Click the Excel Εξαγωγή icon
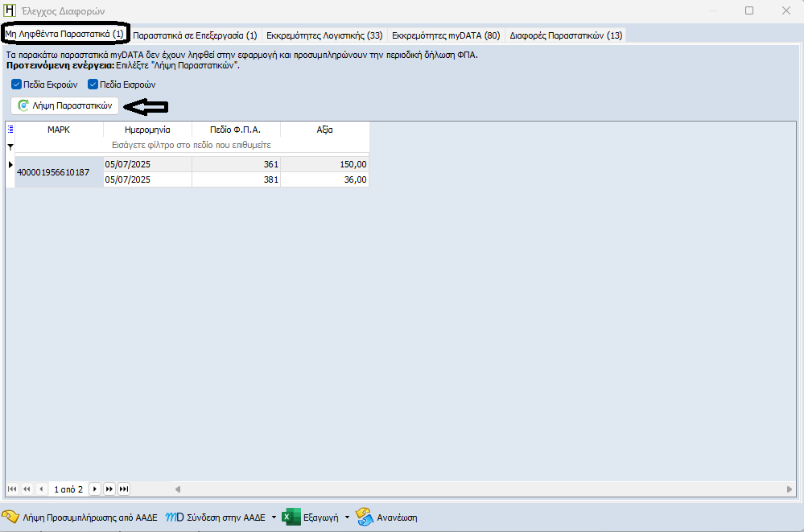Image resolution: width=804 pixels, height=532 pixels. click(291, 517)
